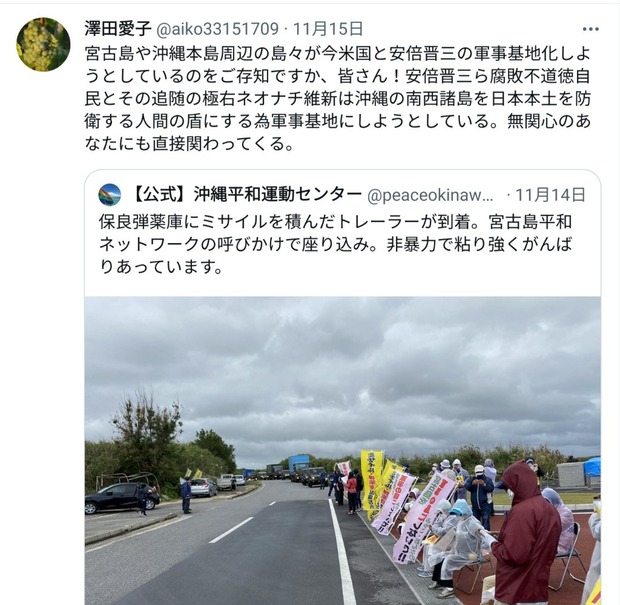Enlarge the protest roadside photo
The height and width of the screenshot is (605, 620).
[343, 450]
